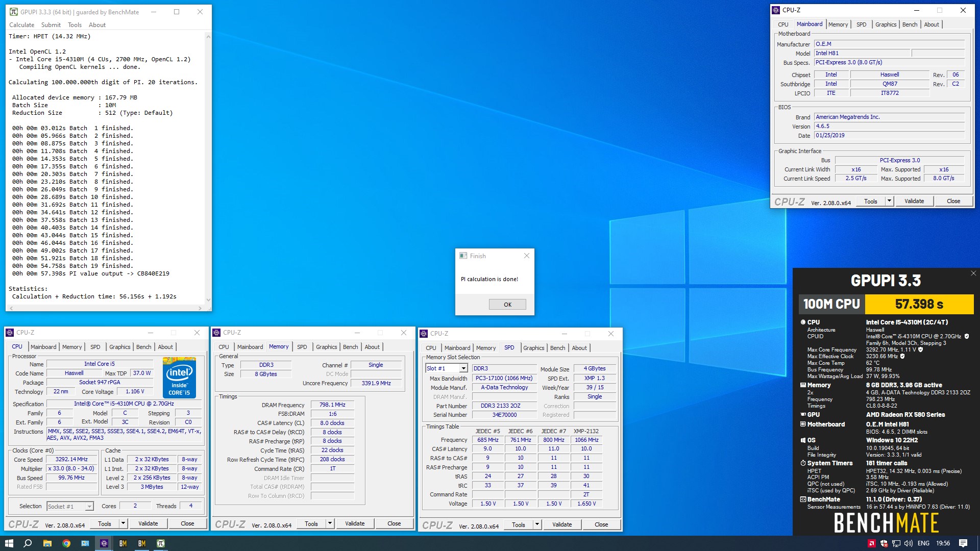This screenshot has width=980, height=551.
Task: Click Close button in Memory CPU-Z window
Action: coord(394,523)
